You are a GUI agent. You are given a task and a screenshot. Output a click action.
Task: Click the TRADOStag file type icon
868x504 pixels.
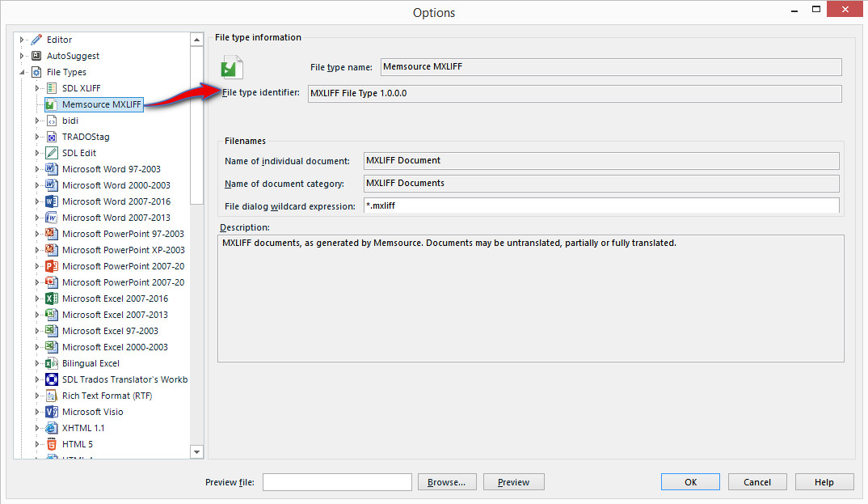pos(50,136)
